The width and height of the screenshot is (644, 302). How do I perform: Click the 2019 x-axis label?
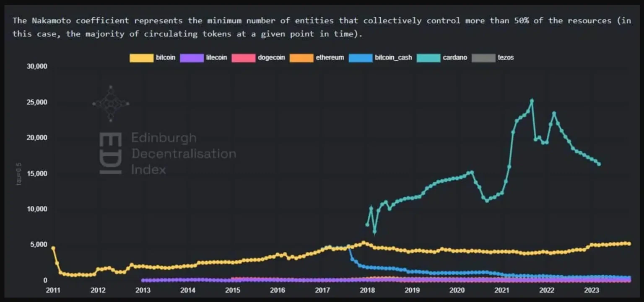412,290
